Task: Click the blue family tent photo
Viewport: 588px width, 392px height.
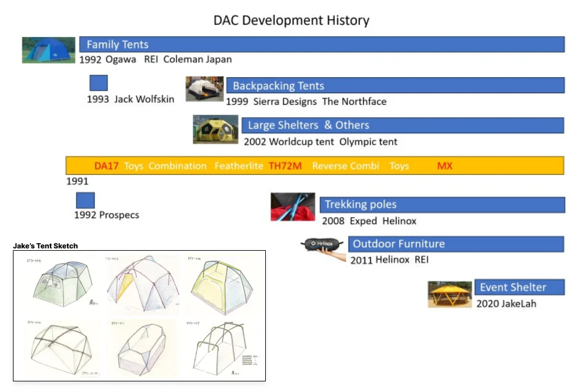Action: 48,50
